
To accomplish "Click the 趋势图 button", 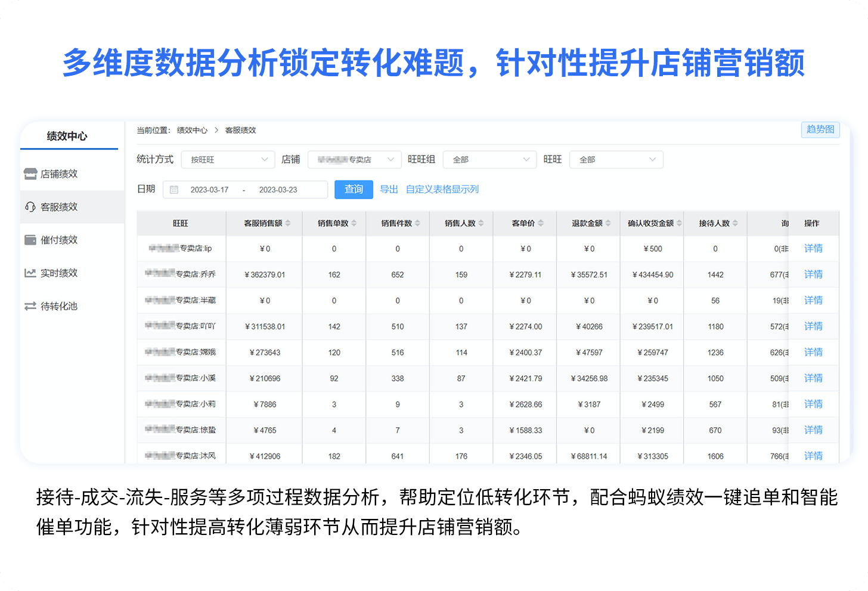I will click(820, 130).
